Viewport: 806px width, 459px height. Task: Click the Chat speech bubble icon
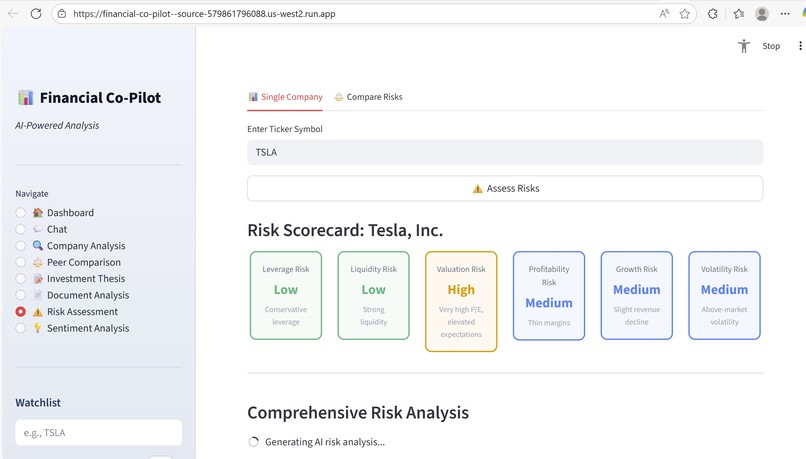coord(38,229)
